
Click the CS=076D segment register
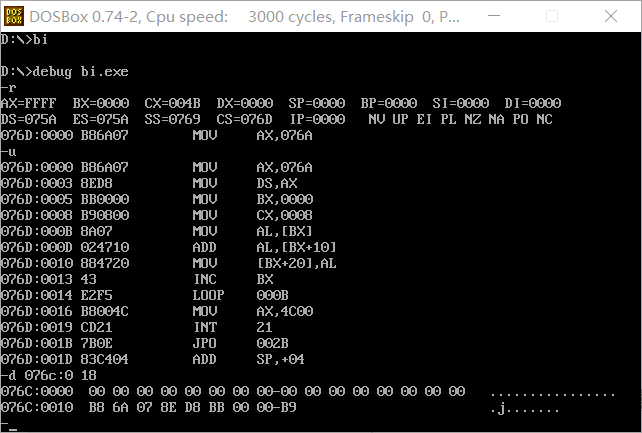click(x=244, y=119)
